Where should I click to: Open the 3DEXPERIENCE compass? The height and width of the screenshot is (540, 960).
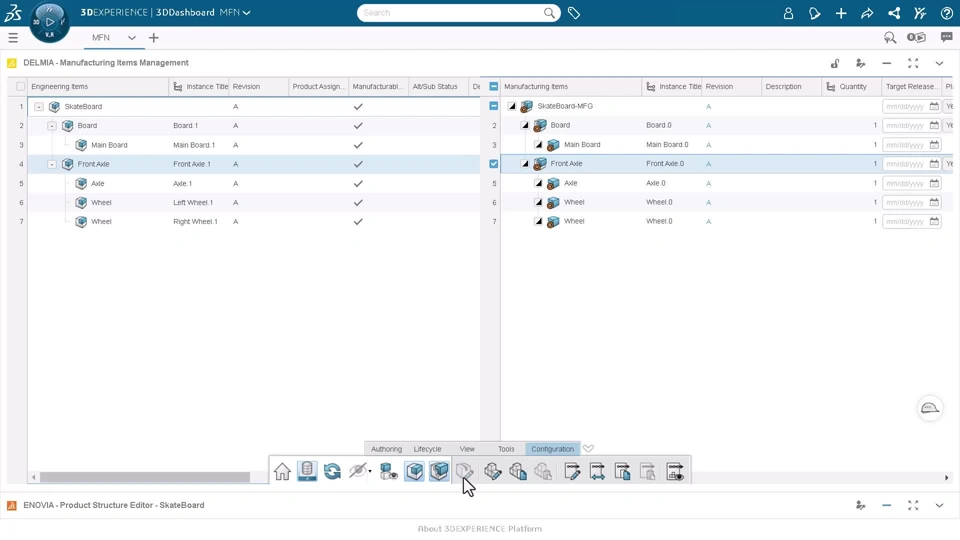(x=50, y=22)
